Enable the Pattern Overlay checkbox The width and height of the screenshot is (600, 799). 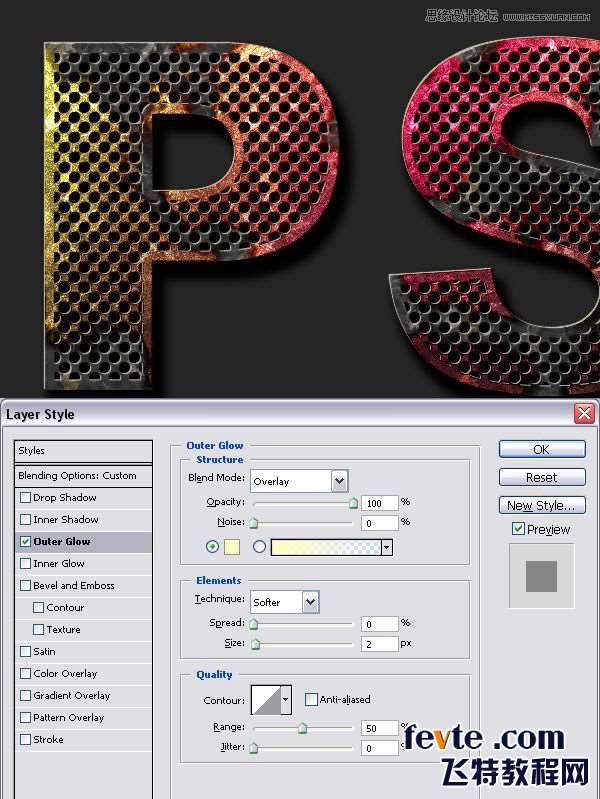click(x=25, y=717)
